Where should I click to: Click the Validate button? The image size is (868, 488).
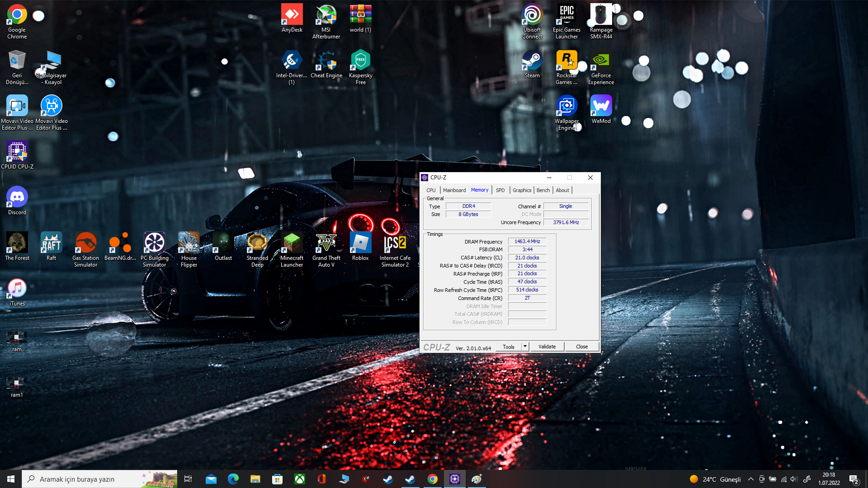coord(547,347)
